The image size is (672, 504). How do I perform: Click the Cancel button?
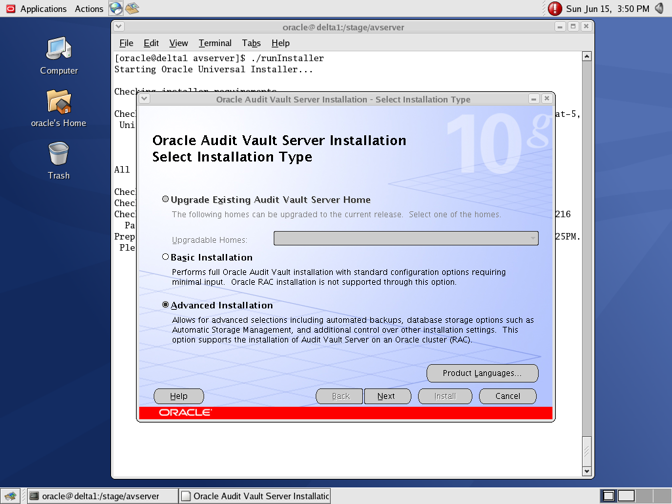click(507, 396)
